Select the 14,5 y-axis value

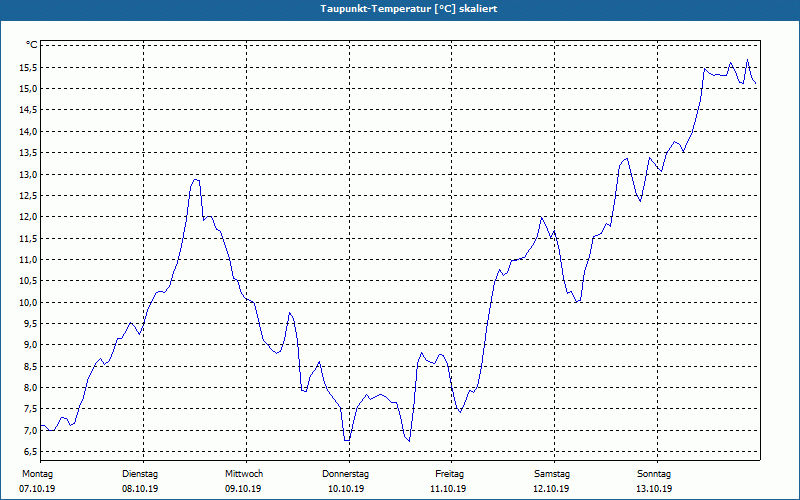point(28,110)
